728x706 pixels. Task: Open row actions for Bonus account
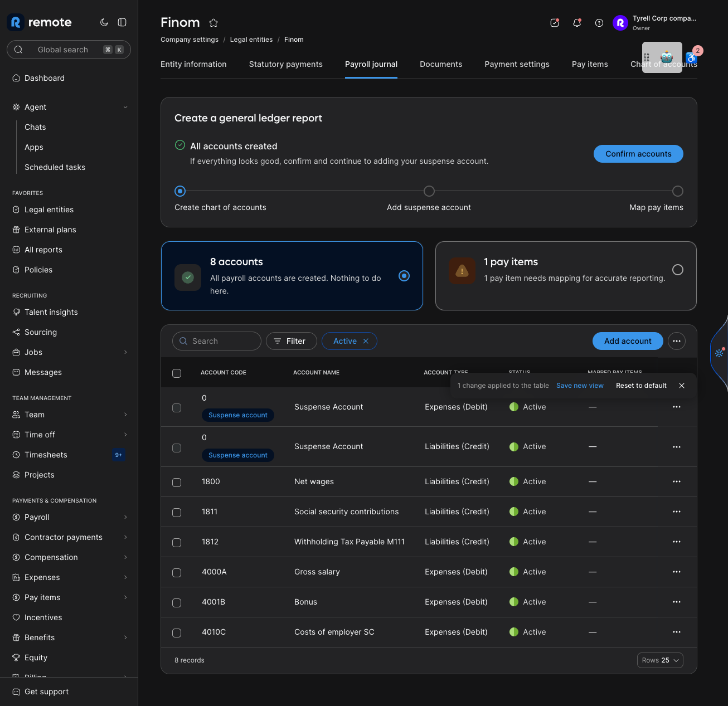tap(677, 602)
